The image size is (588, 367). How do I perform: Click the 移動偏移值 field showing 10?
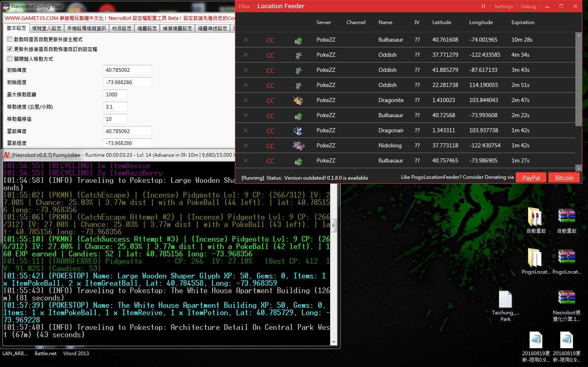[x=115, y=119]
